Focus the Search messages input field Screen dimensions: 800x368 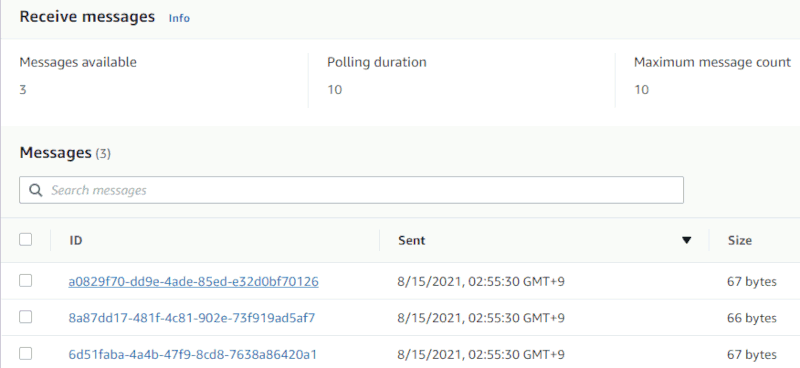tap(352, 190)
